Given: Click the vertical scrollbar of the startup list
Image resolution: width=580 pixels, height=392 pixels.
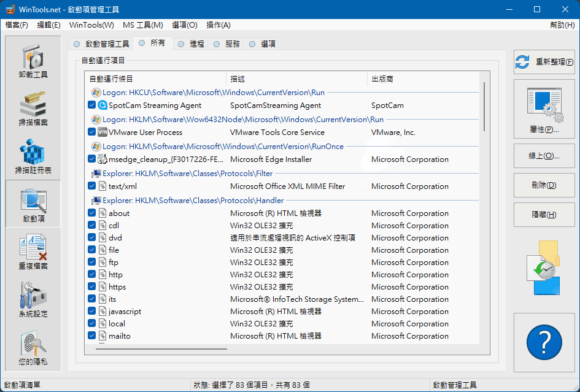Looking at the screenshot, I should pyautogui.click(x=484, y=215).
